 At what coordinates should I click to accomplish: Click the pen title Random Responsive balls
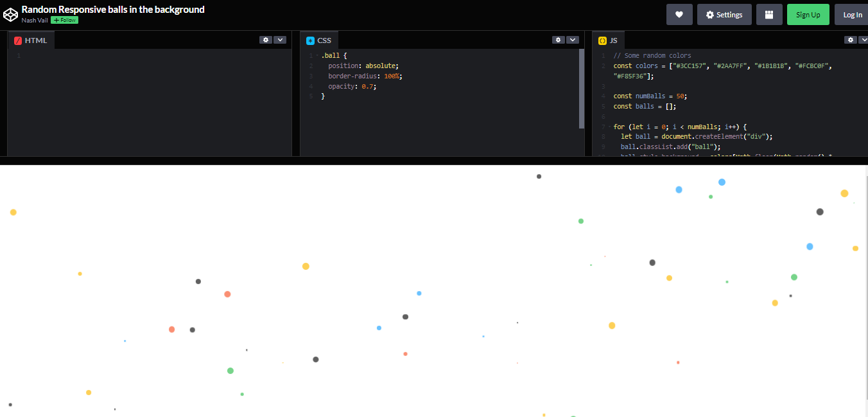[113, 10]
